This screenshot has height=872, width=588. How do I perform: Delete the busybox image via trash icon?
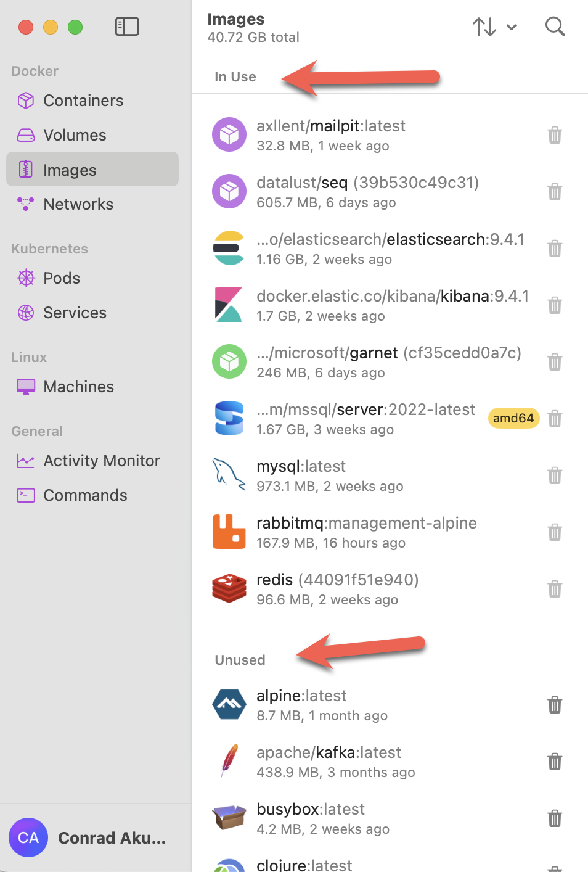click(555, 818)
